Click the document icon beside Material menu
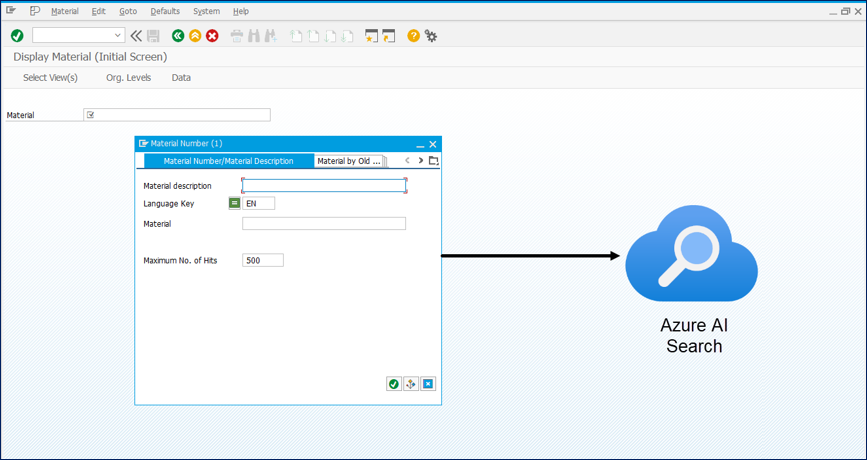The height and width of the screenshot is (460, 867). [x=35, y=11]
